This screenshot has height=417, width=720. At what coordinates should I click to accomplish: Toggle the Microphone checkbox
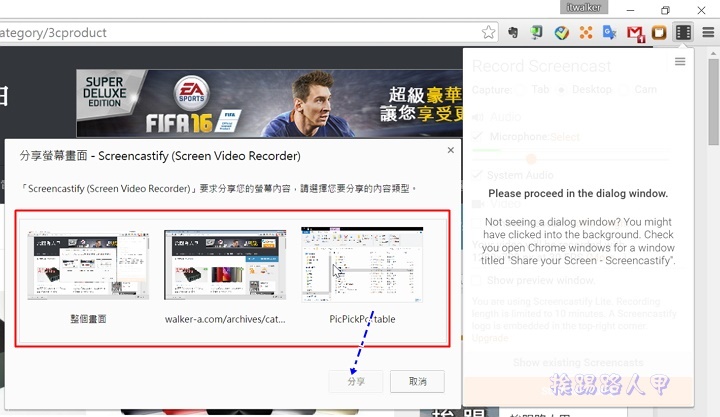(477, 136)
